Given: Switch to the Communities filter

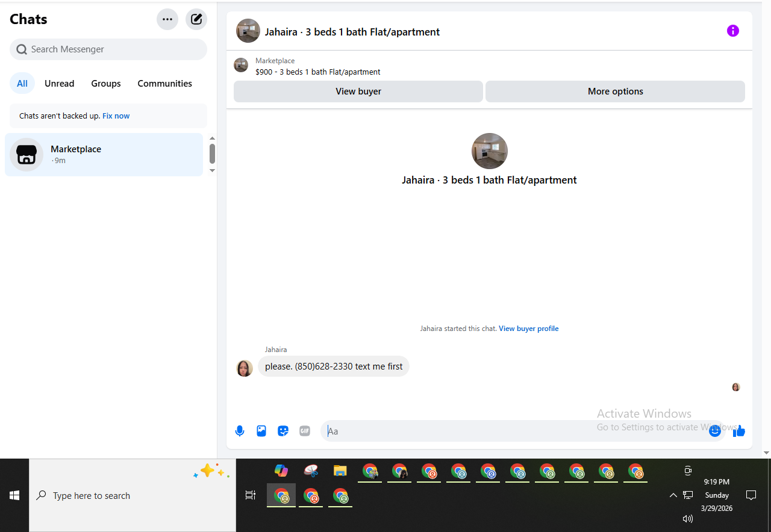Looking at the screenshot, I should click(164, 84).
